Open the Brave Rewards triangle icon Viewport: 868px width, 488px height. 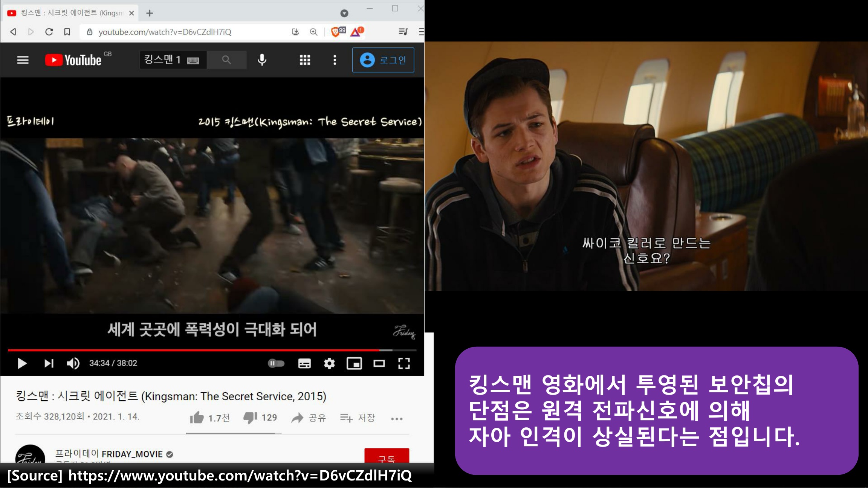[x=357, y=32]
